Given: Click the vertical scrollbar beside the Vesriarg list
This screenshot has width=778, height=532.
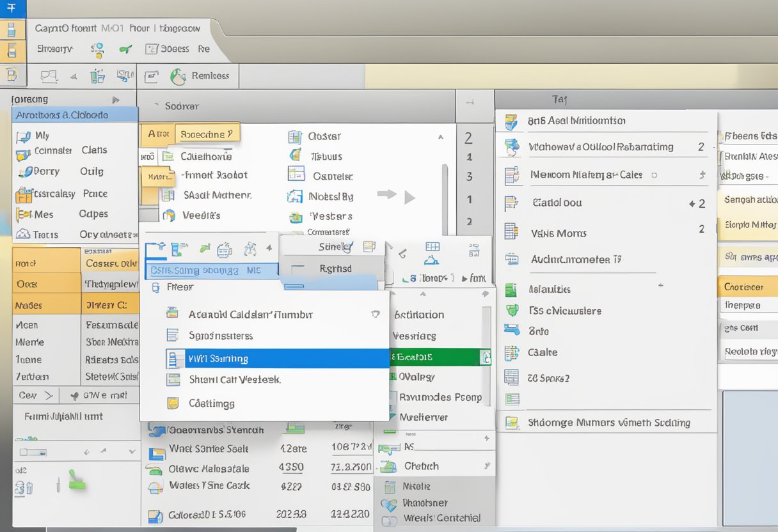Looking at the screenshot, I should [x=487, y=326].
